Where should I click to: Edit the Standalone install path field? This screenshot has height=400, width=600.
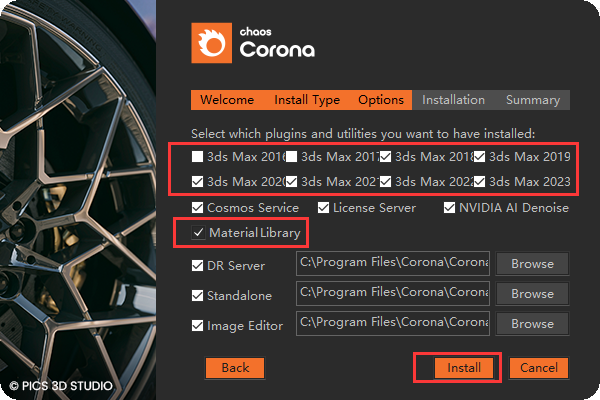[x=393, y=293]
